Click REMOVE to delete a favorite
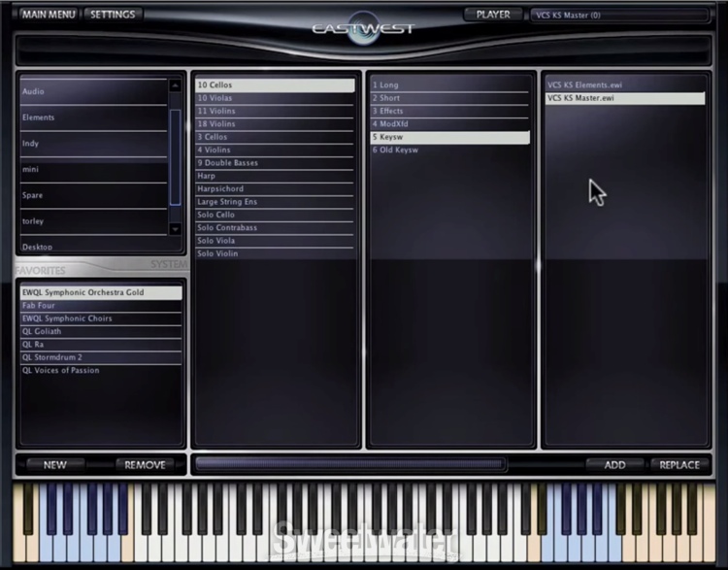The width and height of the screenshot is (728, 570). (145, 465)
